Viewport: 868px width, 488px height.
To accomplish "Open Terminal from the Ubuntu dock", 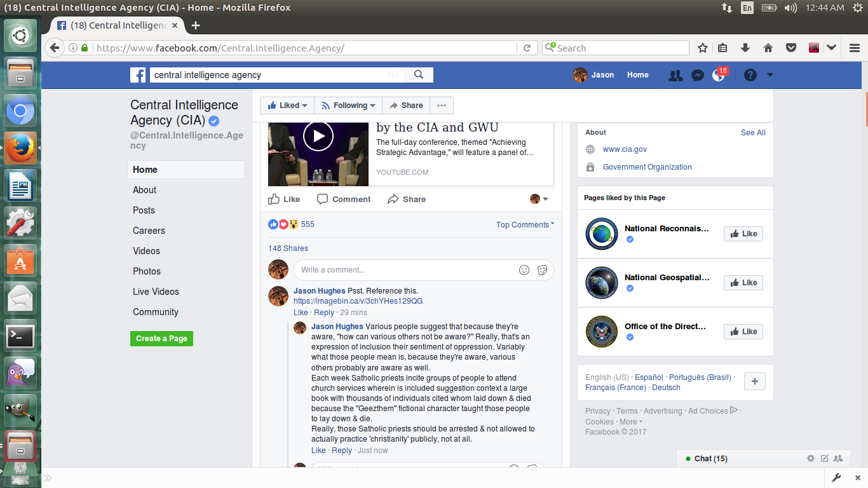I will click(20, 336).
